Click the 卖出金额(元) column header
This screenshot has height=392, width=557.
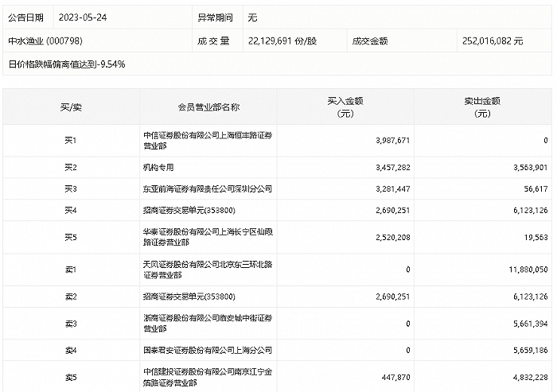click(481, 107)
